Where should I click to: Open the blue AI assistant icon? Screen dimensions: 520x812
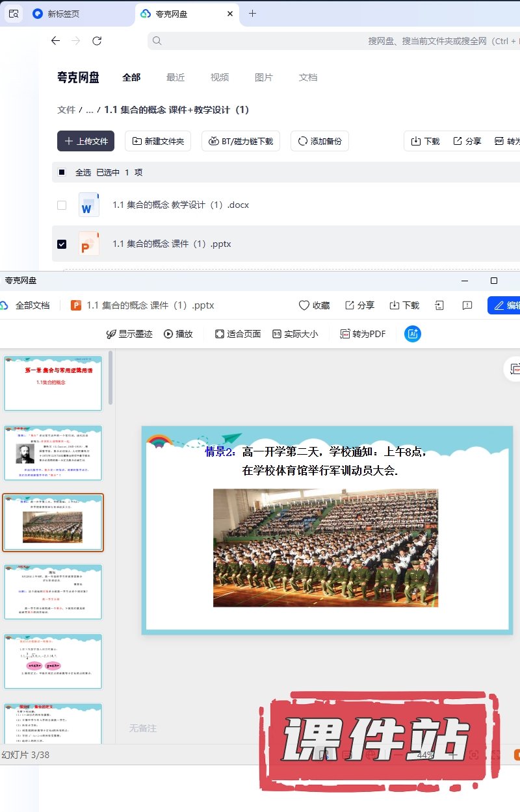click(x=412, y=334)
